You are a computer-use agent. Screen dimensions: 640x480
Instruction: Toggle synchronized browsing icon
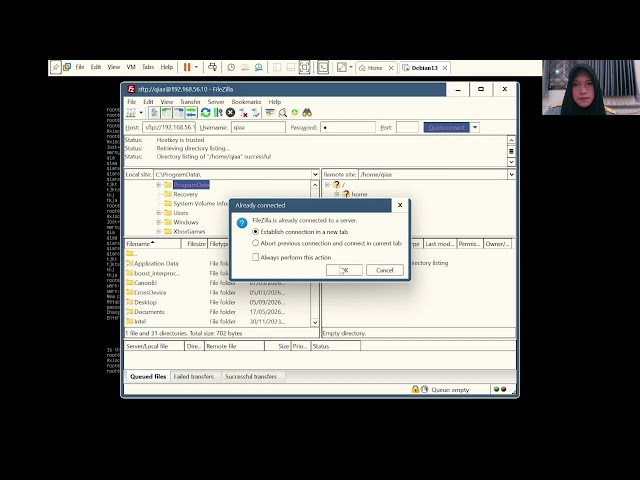click(x=295, y=113)
